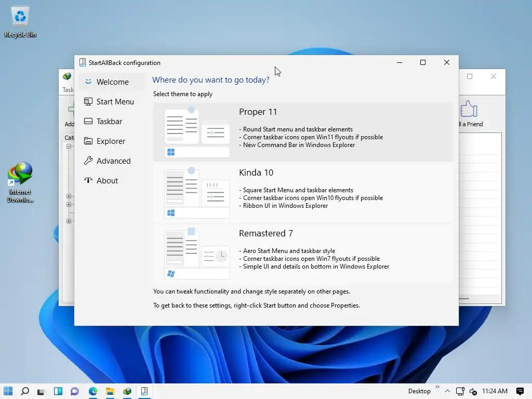Click the Start Menu sidebar icon

[x=88, y=101]
